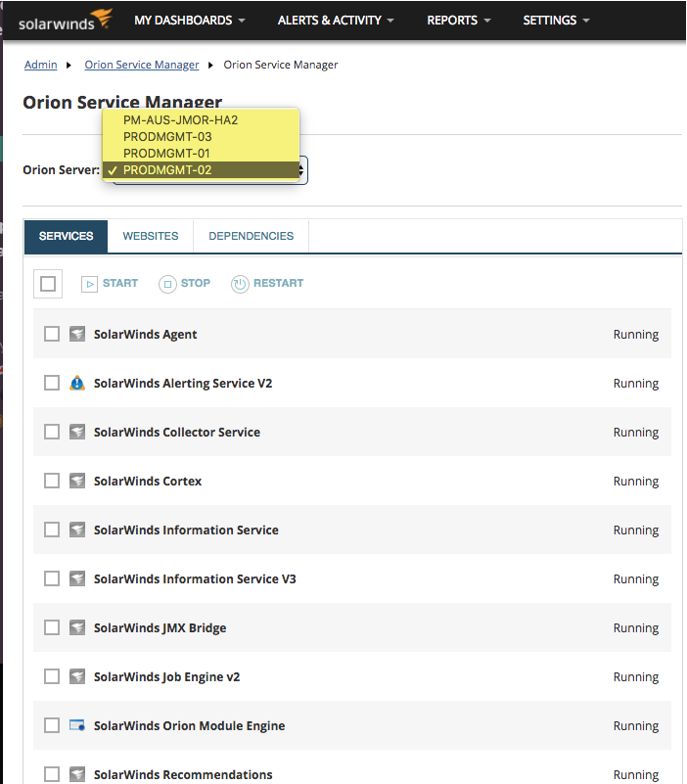Viewport: 687px width, 784px height.
Task: Click the Orion Service Manager page heading
Action: (122, 102)
